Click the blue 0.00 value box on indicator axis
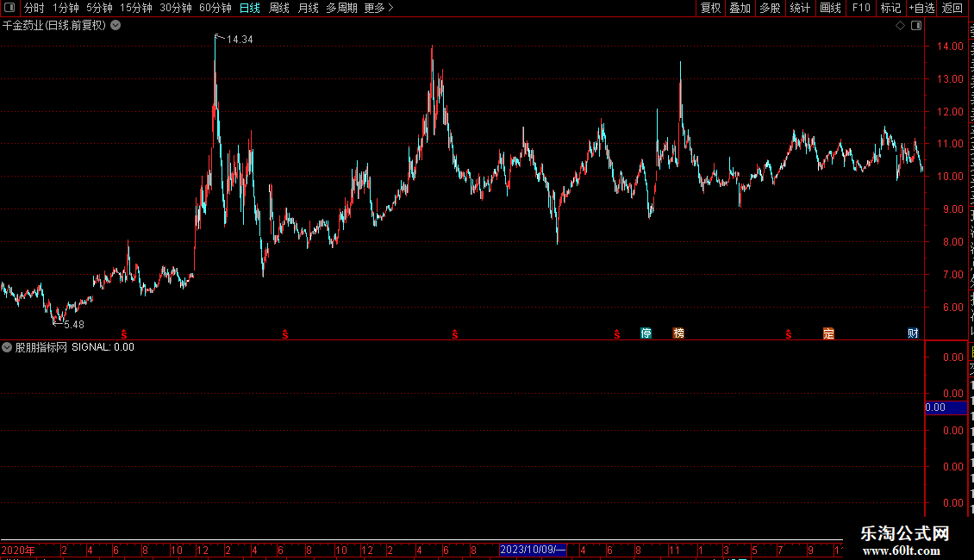This screenshot has width=974, height=560. pos(946,408)
